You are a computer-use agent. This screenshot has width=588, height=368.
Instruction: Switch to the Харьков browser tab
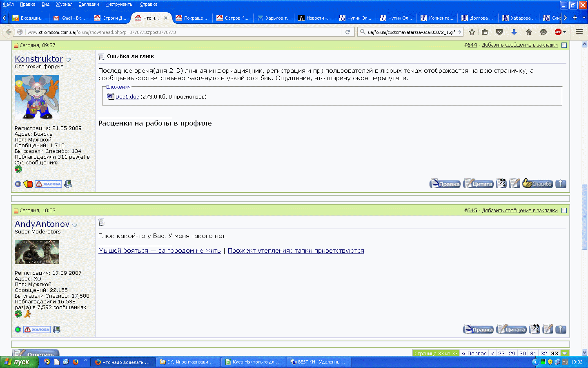(274, 18)
